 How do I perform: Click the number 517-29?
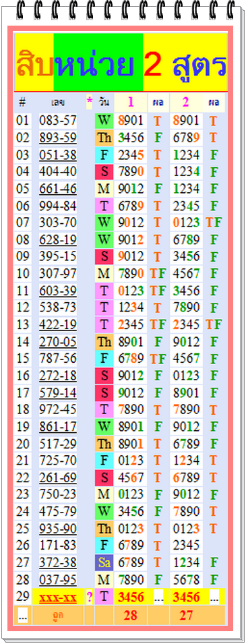point(58,444)
